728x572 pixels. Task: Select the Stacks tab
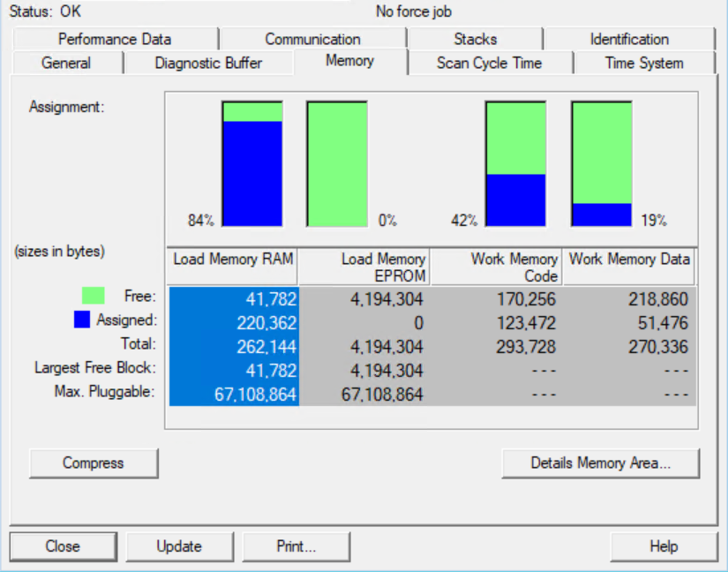pos(475,39)
